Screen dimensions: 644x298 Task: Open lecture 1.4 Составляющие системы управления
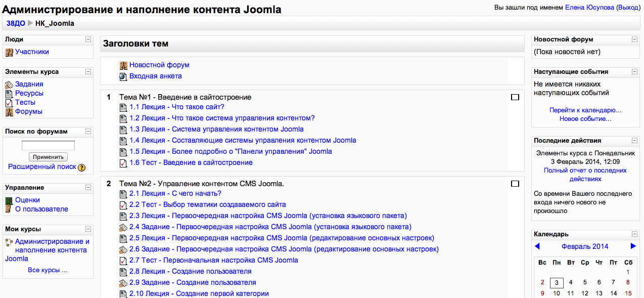click(243, 140)
